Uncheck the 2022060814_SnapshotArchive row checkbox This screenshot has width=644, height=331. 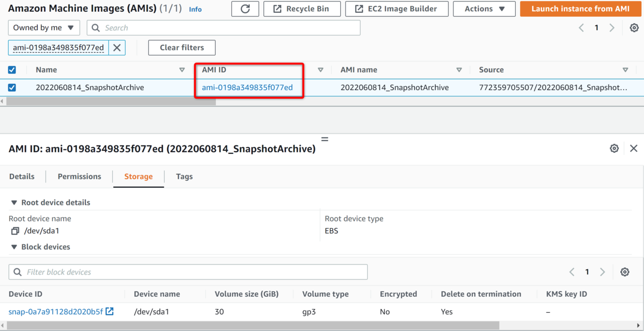[x=12, y=87]
